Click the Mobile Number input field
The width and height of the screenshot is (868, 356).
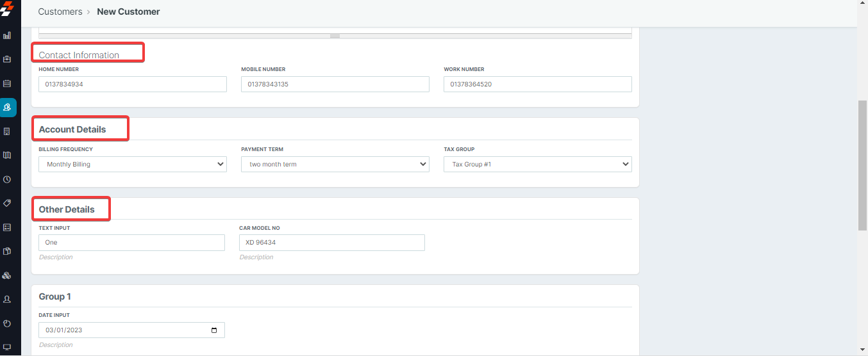point(335,85)
